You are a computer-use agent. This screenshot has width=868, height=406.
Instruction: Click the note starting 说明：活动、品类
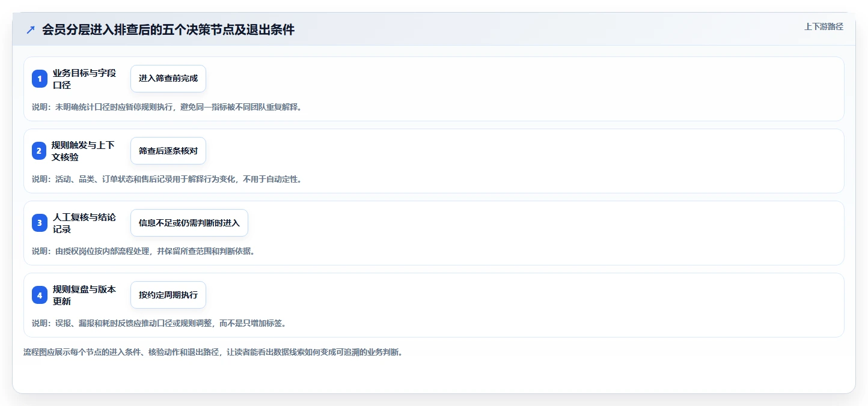[167, 179]
